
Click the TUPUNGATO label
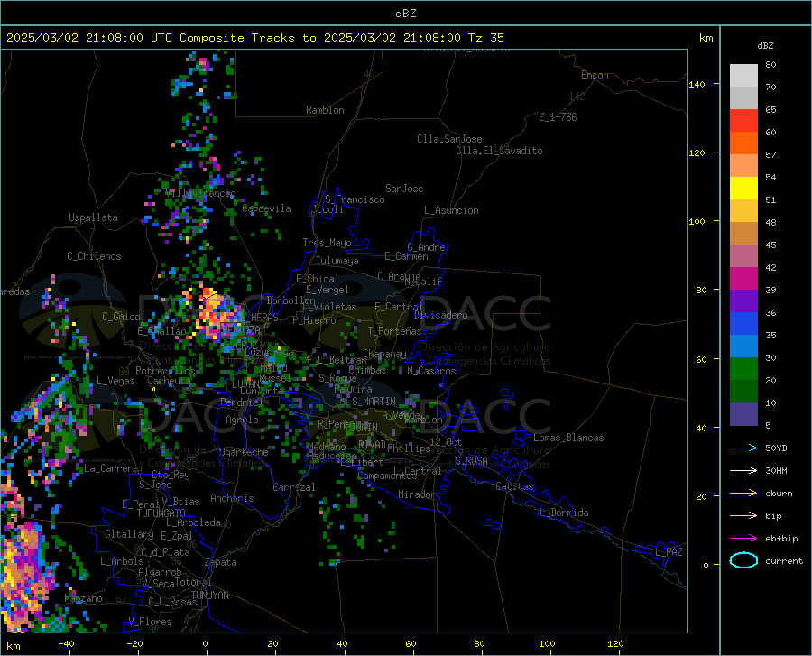161,513
